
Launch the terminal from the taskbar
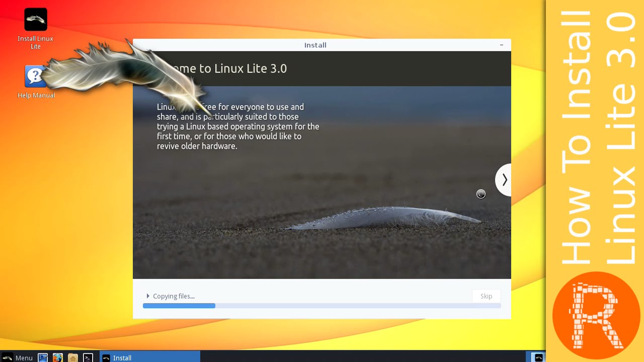88,357
